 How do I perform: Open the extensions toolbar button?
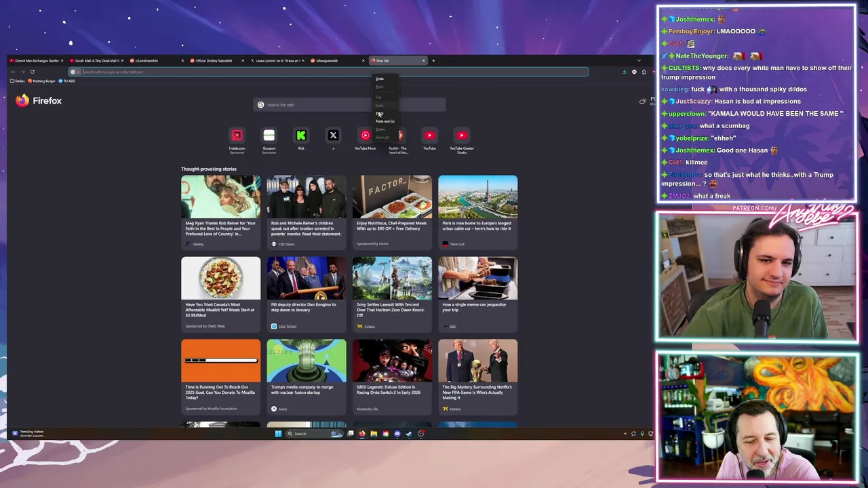[x=644, y=72]
